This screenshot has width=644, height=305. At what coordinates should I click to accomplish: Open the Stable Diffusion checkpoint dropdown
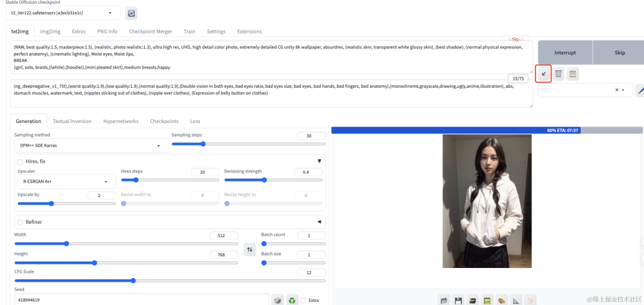click(x=63, y=13)
